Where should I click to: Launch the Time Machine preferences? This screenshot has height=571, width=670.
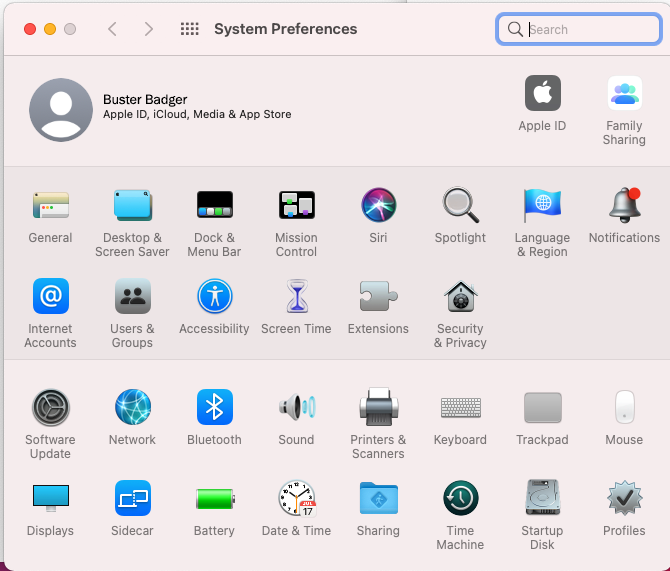pos(460,498)
